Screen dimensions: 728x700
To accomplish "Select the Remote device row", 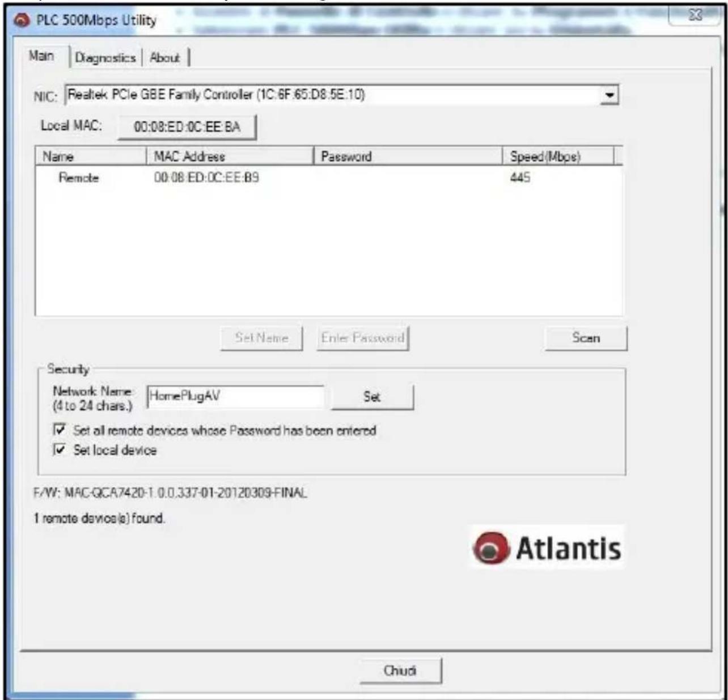I will tap(329, 178).
